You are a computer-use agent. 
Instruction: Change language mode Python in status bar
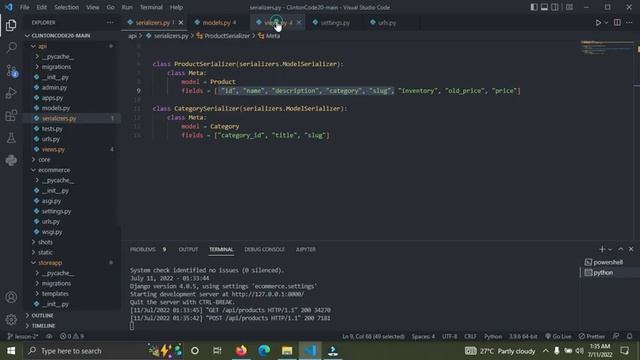[x=493, y=336]
